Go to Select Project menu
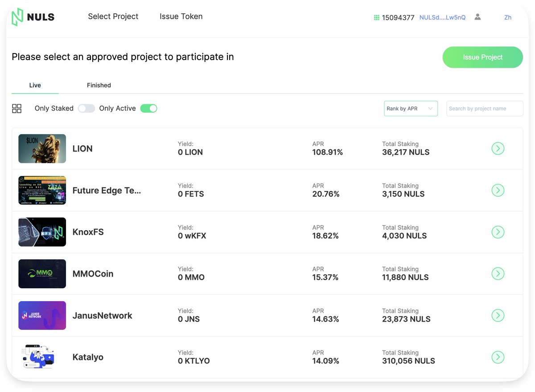 coord(113,16)
